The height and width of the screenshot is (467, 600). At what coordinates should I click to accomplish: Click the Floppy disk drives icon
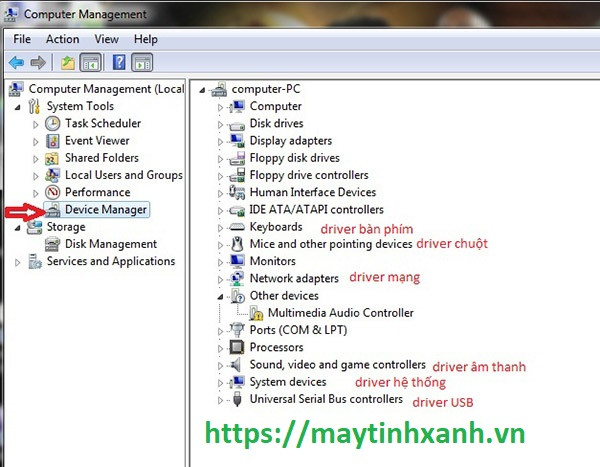237,158
